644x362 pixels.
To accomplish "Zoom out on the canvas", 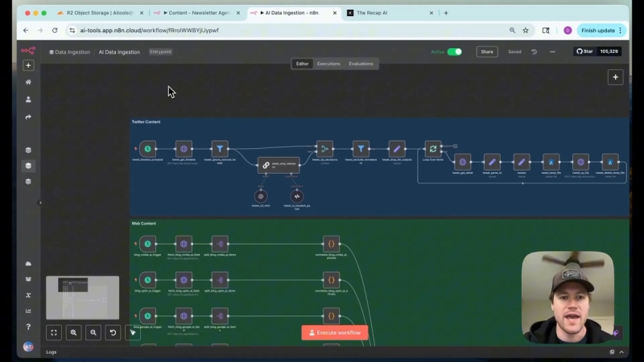I will tap(93, 332).
